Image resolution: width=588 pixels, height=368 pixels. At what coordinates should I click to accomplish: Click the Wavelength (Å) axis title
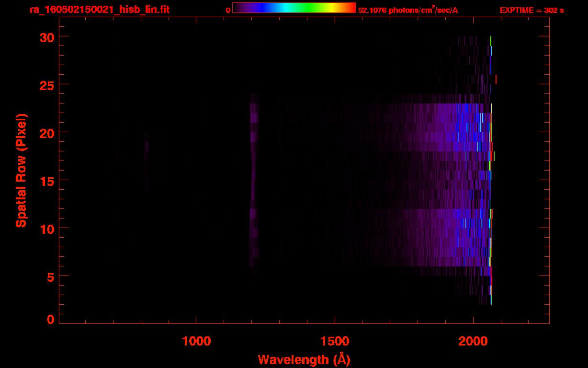pos(304,359)
